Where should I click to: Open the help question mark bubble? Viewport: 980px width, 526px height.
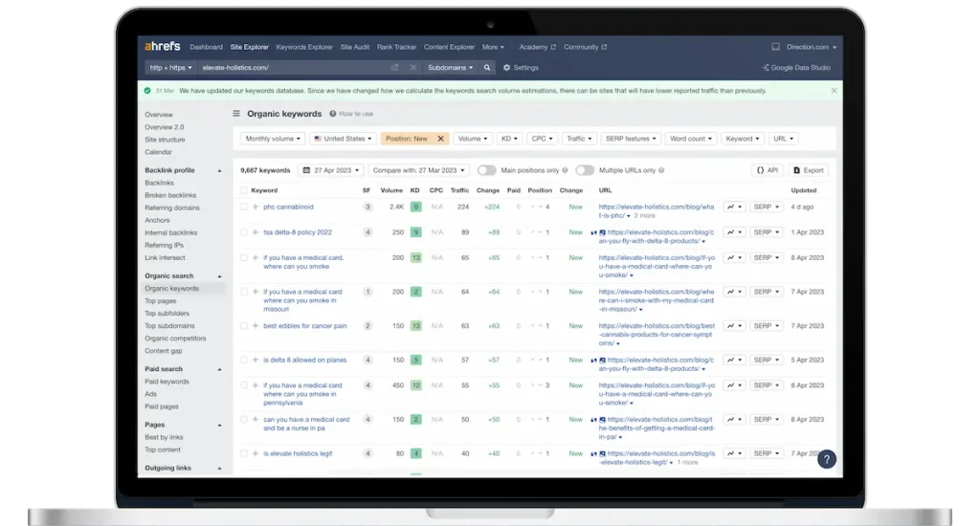click(x=827, y=460)
